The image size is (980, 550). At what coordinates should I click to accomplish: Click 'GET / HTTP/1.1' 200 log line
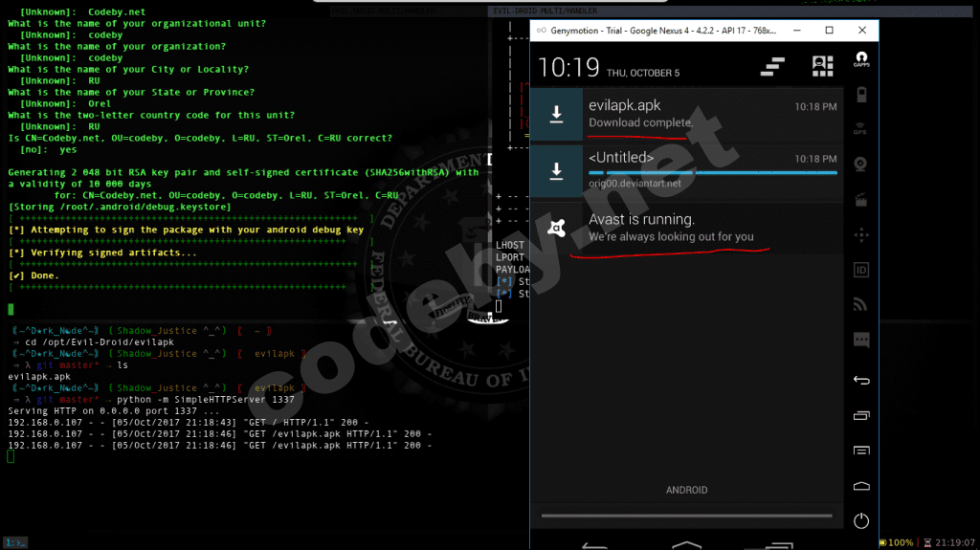point(189,423)
